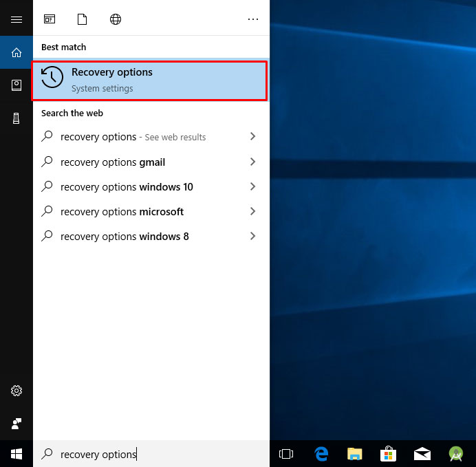Filter results by Apps icon

(x=50, y=19)
